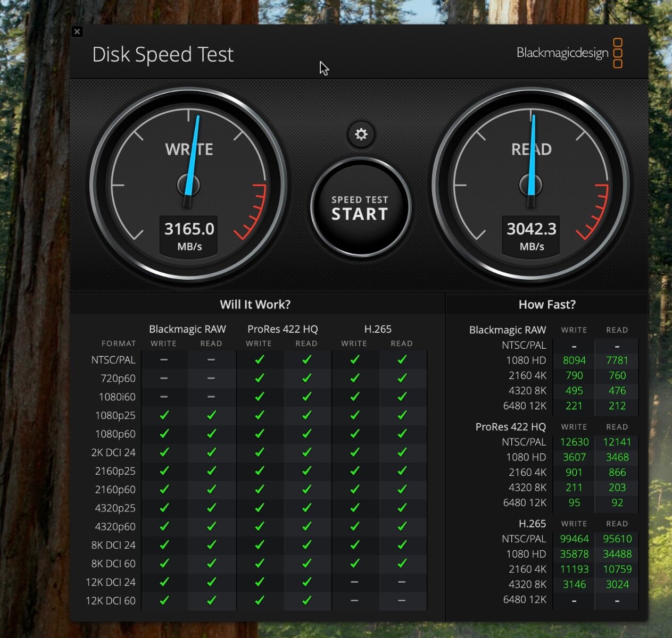
Task: Click 2160p60 H.265 write checkmark
Action: pos(354,490)
